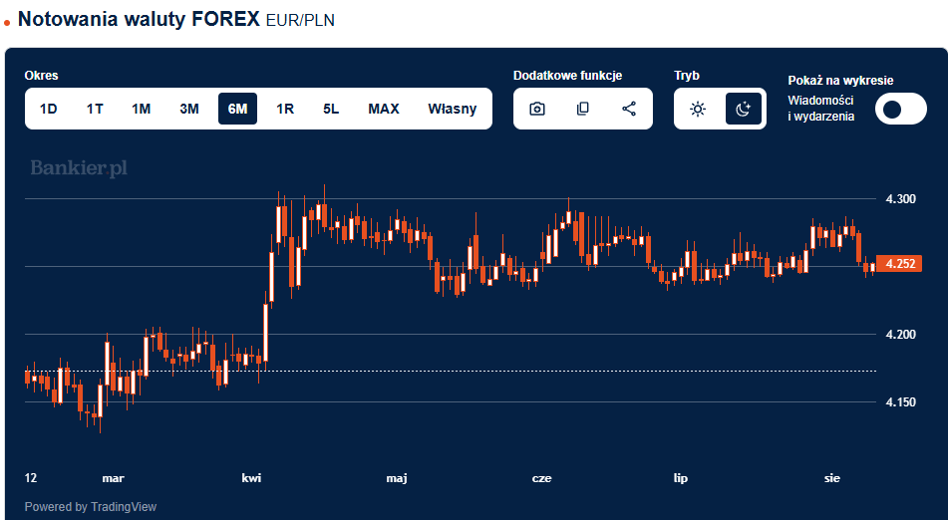
Task: Switch chart to the 3M period
Action: 189,109
